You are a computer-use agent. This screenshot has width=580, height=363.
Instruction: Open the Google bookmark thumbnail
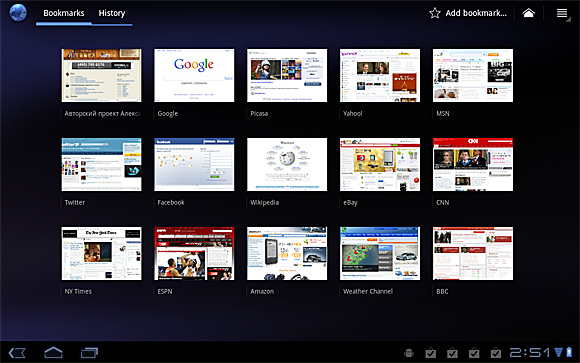click(x=194, y=75)
